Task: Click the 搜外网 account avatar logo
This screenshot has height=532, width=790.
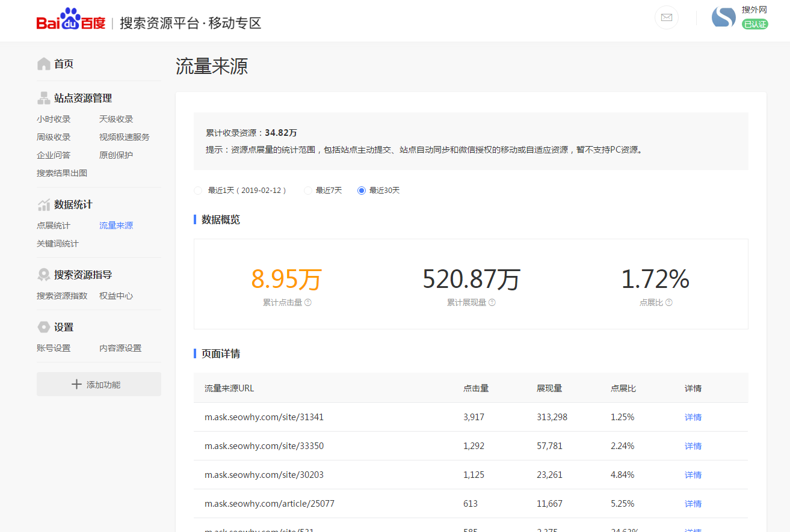Action: (724, 17)
